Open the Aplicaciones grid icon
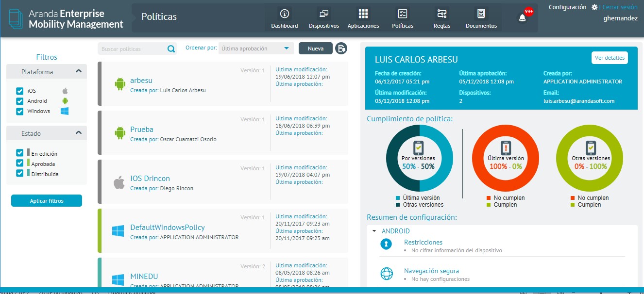644x294 pixels. point(363,14)
